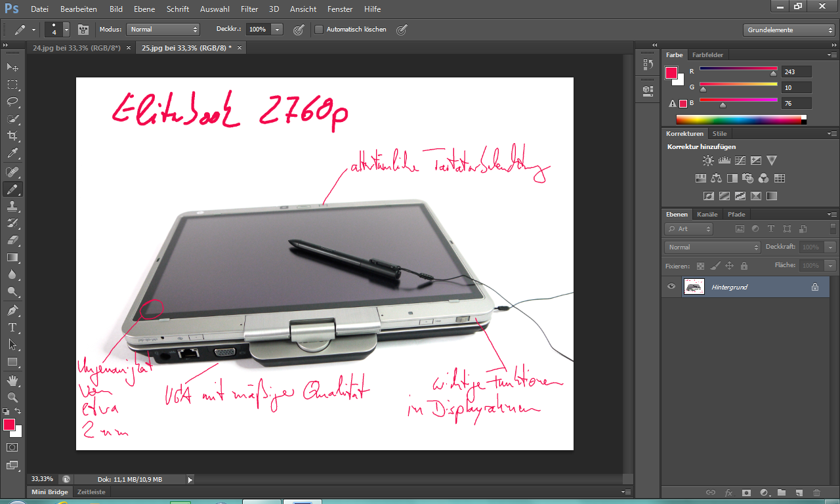The image size is (840, 504).
Task: Select the Gradient tool
Action: (12, 257)
